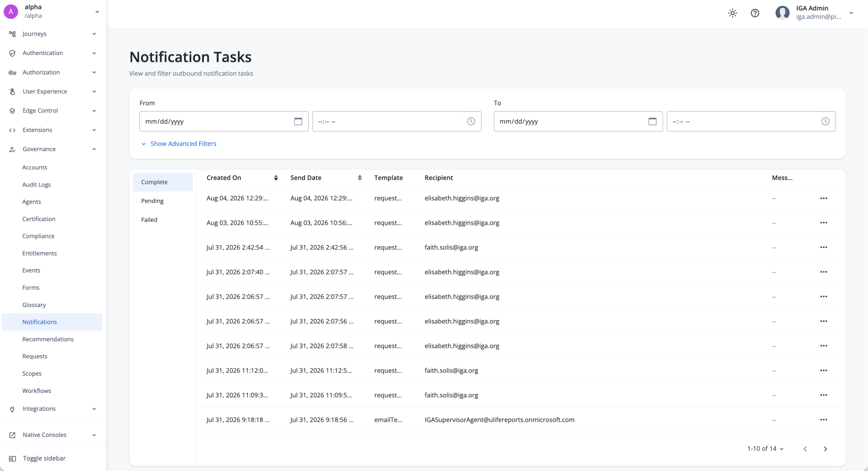The height and width of the screenshot is (471, 868).
Task: Open actions menu for Jul 31 11:09 row
Action: click(x=823, y=396)
